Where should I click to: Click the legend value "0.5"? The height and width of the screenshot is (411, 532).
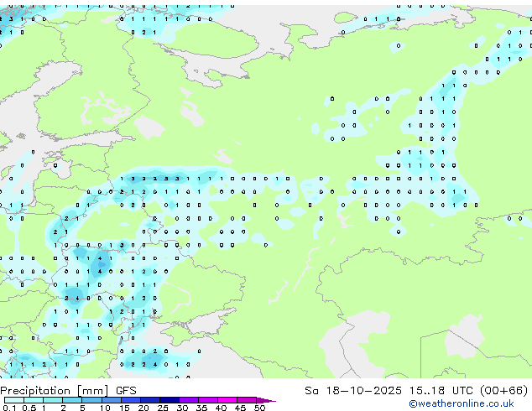click(x=29, y=408)
